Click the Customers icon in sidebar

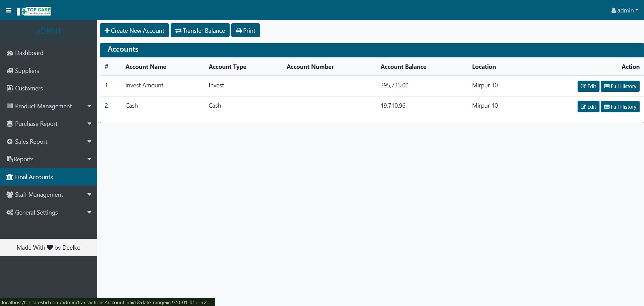point(10,88)
